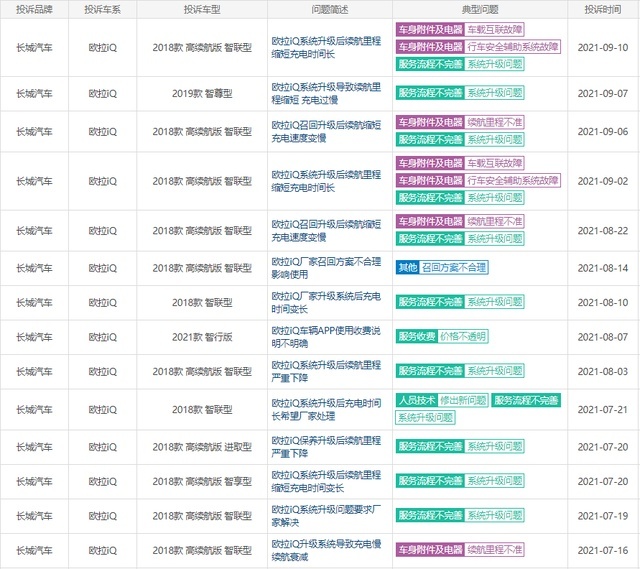Open the complaint summary dated 2021-09-10

coord(326,47)
